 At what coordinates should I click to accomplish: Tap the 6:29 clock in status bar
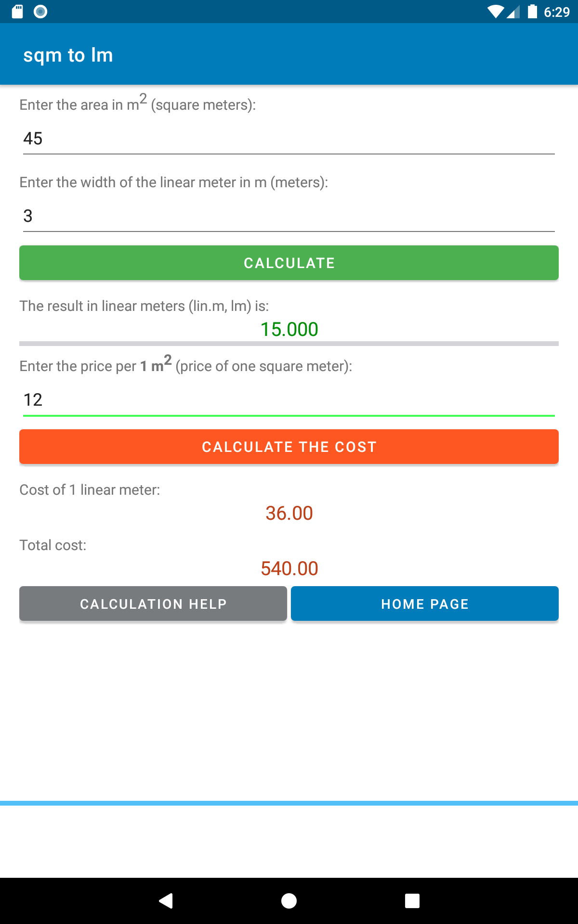[557, 12]
